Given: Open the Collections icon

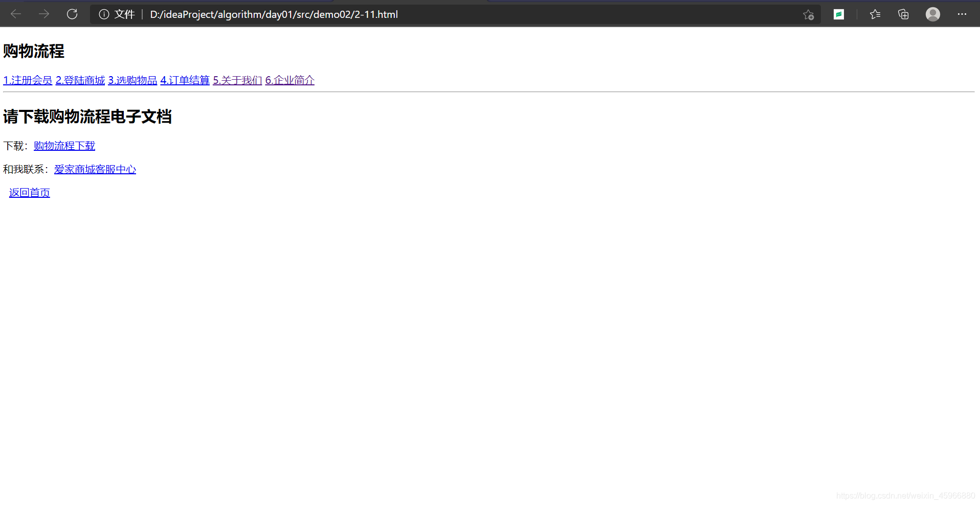Looking at the screenshot, I should click(903, 14).
